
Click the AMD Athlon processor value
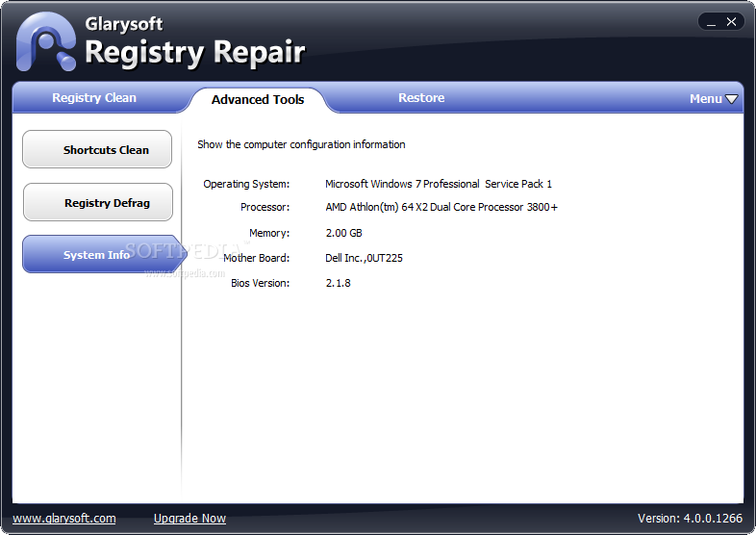441,207
